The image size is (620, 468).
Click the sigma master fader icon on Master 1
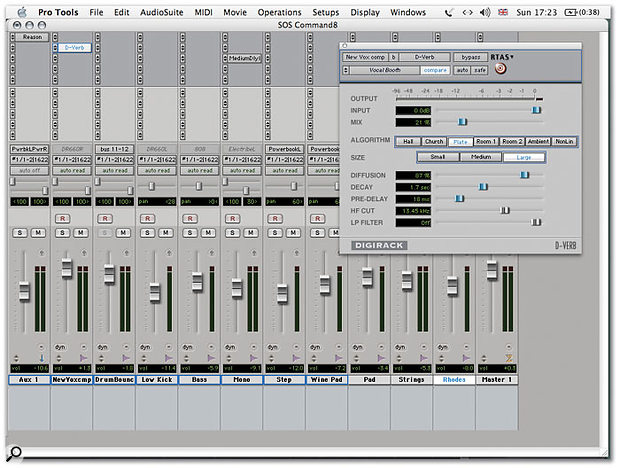(509, 358)
